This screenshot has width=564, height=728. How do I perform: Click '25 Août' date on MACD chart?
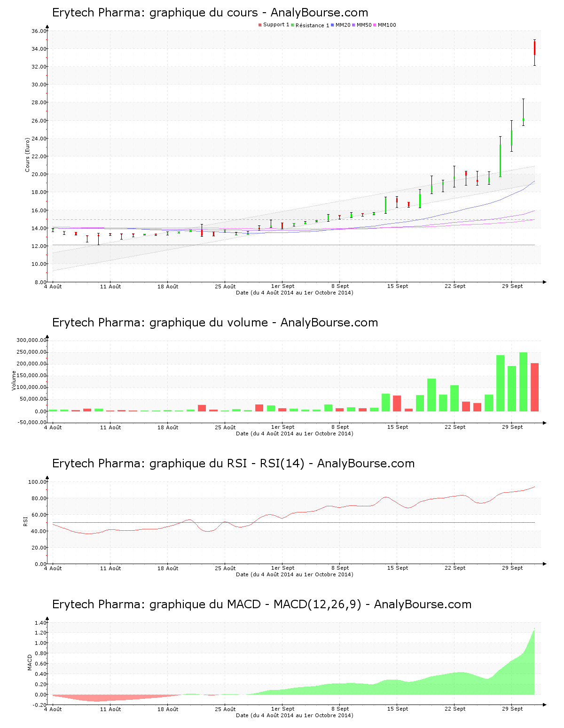[225, 709]
